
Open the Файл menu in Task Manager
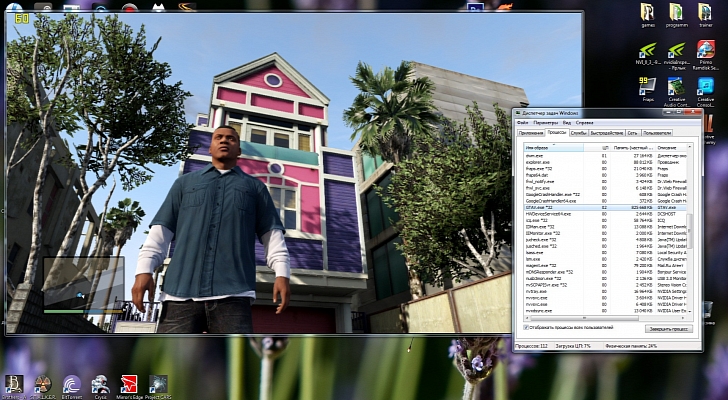click(523, 122)
